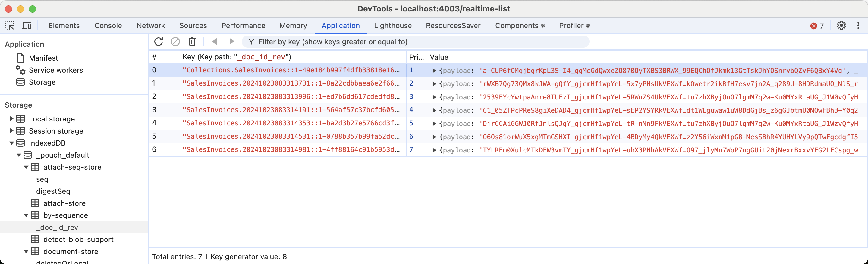
Task: Click the clear object store icon
Action: [x=175, y=42]
